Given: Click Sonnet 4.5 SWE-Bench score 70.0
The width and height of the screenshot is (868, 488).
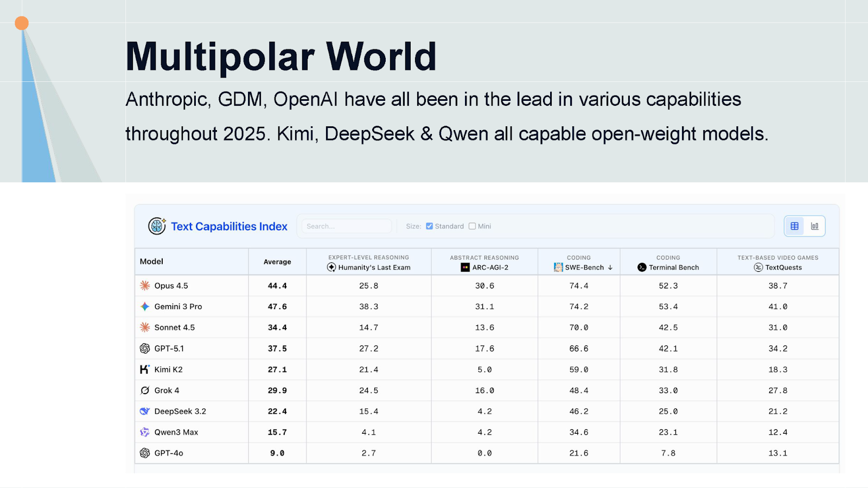Looking at the screenshot, I should (579, 328).
